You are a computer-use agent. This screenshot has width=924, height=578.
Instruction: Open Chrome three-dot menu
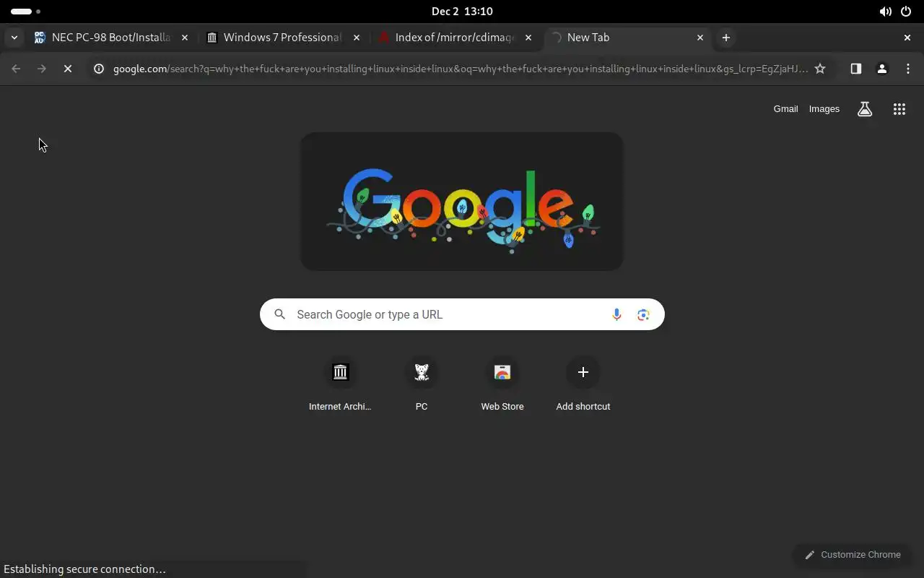tap(908, 69)
